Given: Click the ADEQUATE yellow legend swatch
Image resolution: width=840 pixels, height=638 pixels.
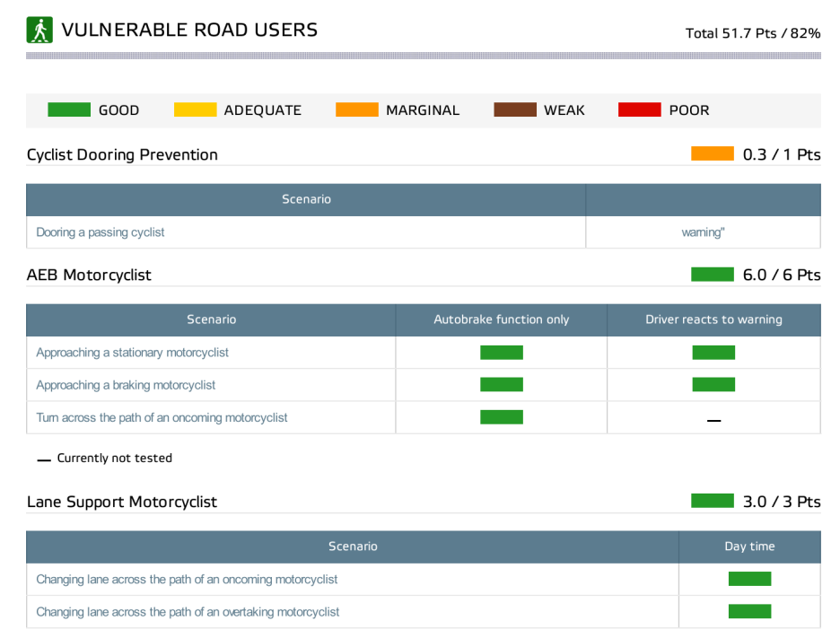Looking at the screenshot, I should point(196,109).
